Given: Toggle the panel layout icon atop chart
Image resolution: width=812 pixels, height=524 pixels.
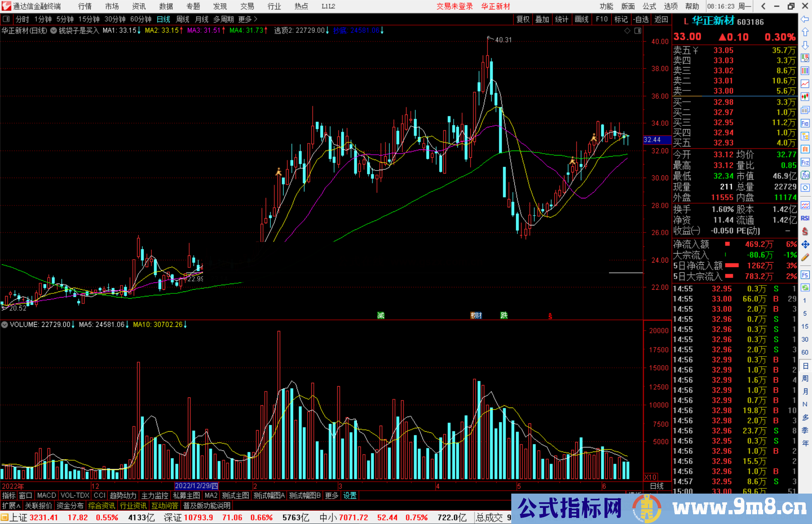Looking at the screenshot, I should pos(638,31).
